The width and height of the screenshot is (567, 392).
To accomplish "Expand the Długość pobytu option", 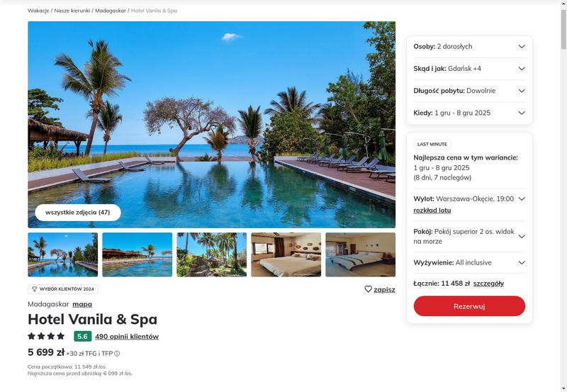I will point(469,91).
